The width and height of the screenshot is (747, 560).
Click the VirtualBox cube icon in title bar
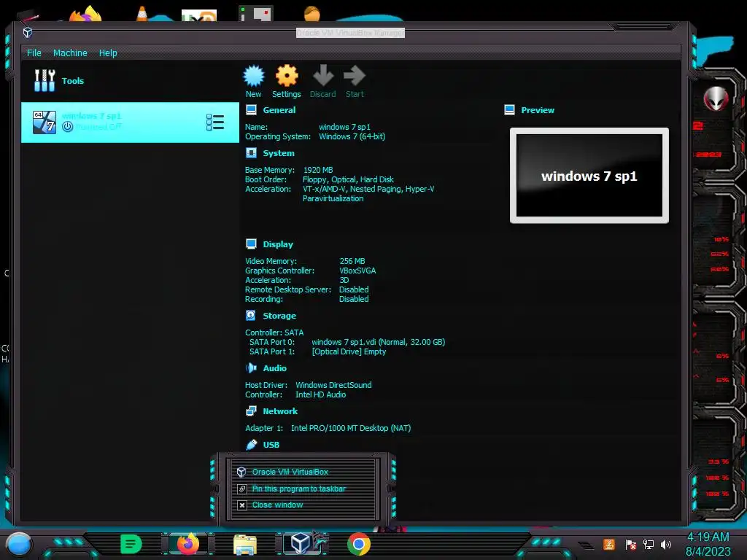click(28, 32)
